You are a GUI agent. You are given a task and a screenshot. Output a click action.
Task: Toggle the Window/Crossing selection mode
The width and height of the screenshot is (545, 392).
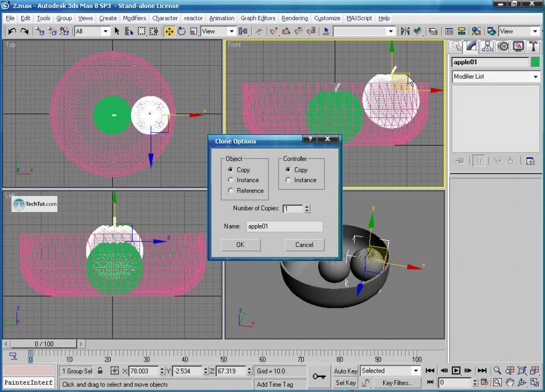(154, 32)
